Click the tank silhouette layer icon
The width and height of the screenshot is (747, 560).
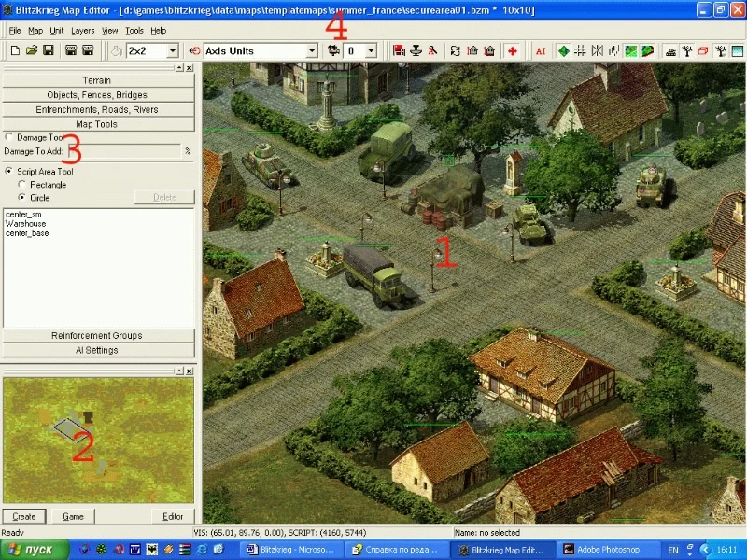coord(670,50)
